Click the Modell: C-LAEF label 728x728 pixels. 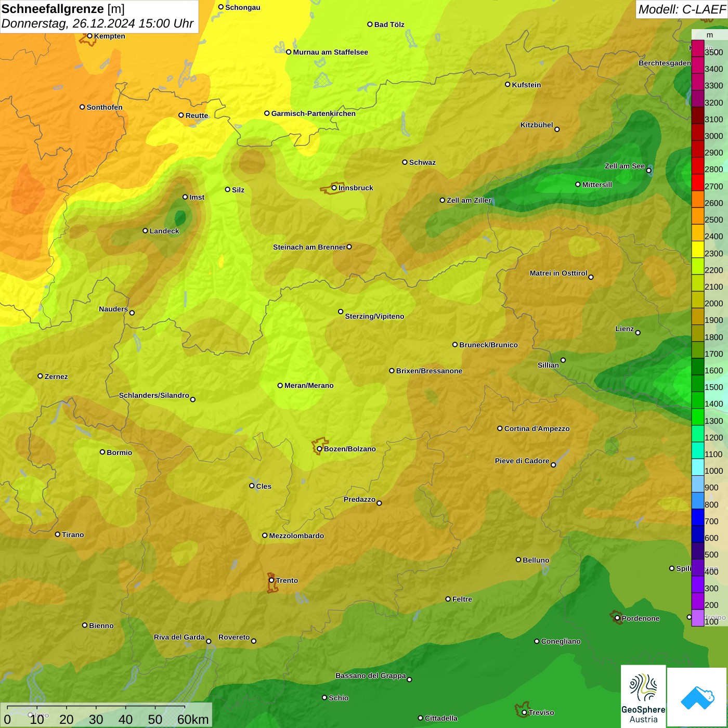pyautogui.click(x=682, y=9)
